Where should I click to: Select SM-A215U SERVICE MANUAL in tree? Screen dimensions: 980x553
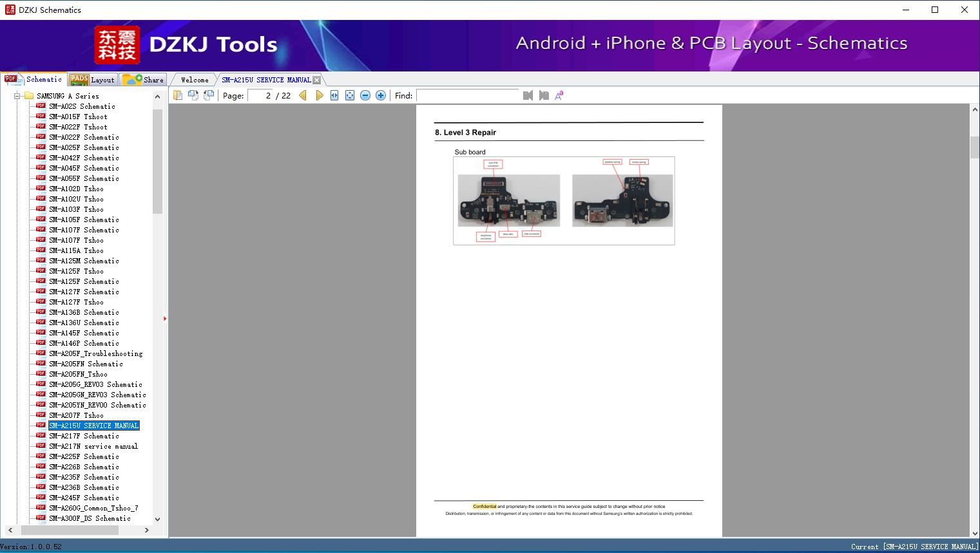point(94,426)
